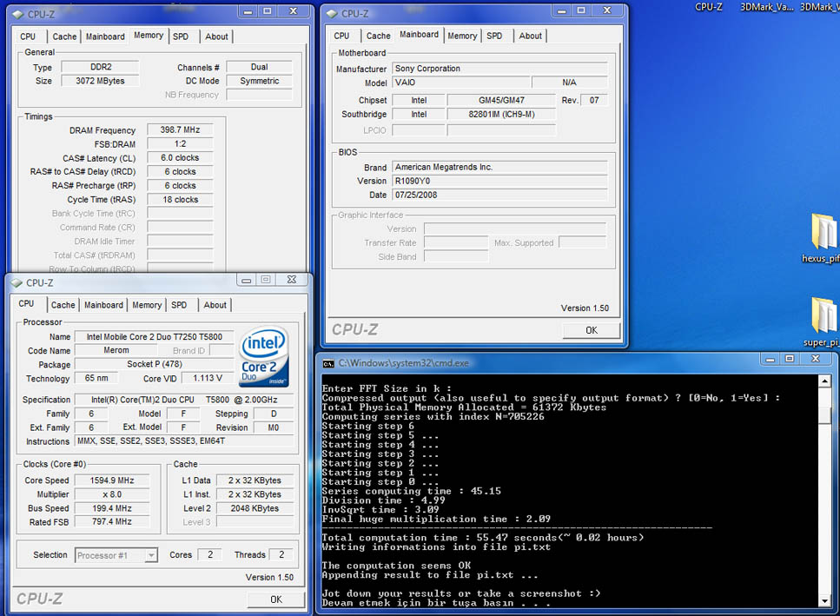Open the hexus_pifast folder on desktop
The width and height of the screenshot is (840, 616).
tap(823, 238)
